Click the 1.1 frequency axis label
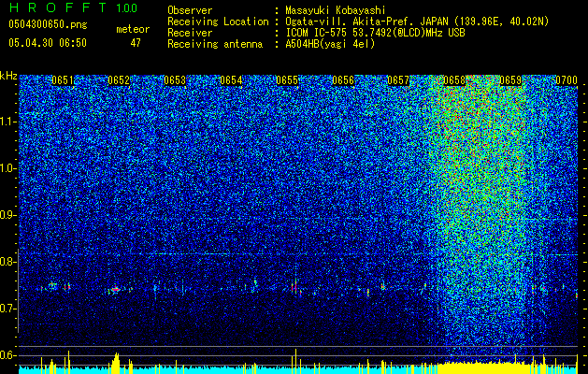588x374 pixels. click(x=7, y=122)
